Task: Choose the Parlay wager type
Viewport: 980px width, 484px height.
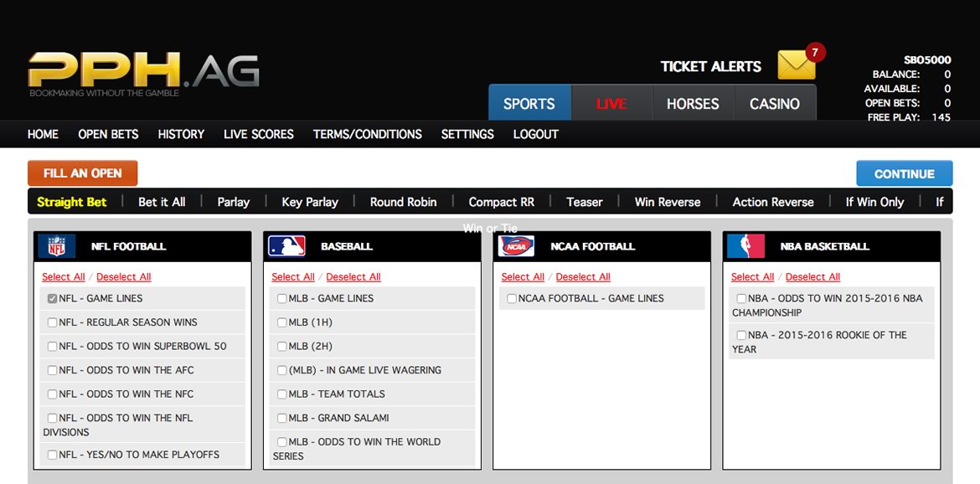Action: pyautogui.click(x=233, y=202)
